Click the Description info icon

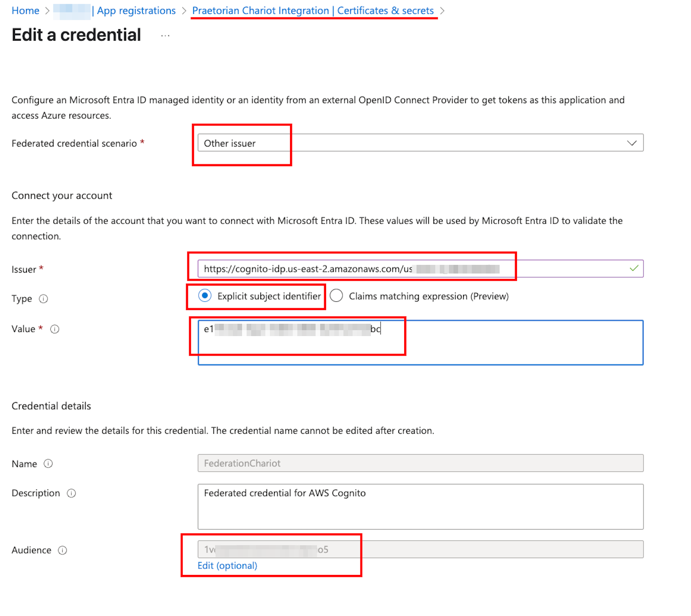[x=71, y=493]
